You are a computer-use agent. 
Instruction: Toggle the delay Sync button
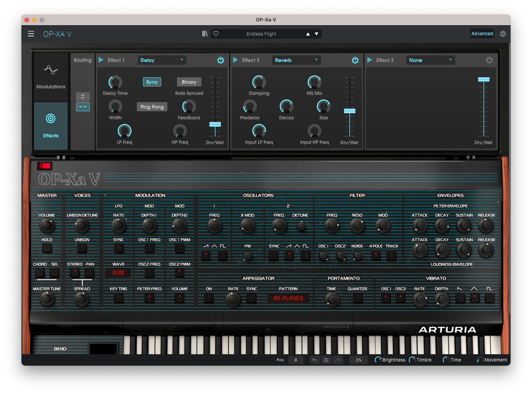152,82
